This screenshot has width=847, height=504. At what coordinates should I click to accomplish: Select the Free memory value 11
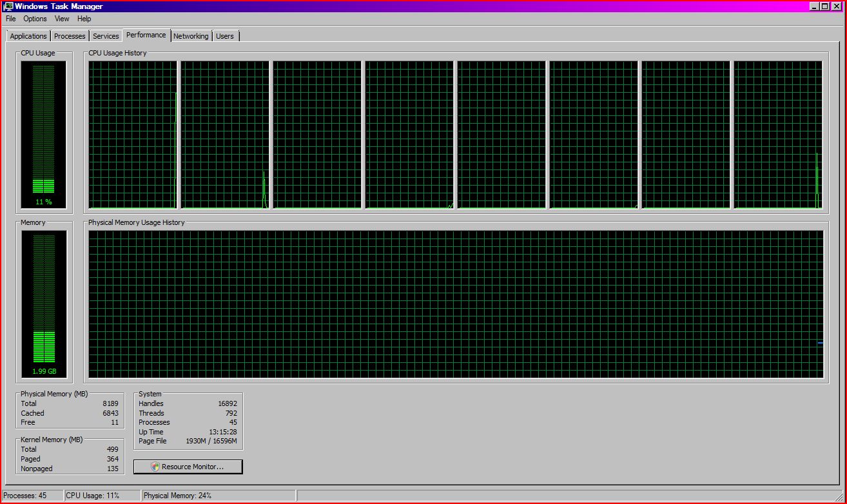click(x=115, y=422)
